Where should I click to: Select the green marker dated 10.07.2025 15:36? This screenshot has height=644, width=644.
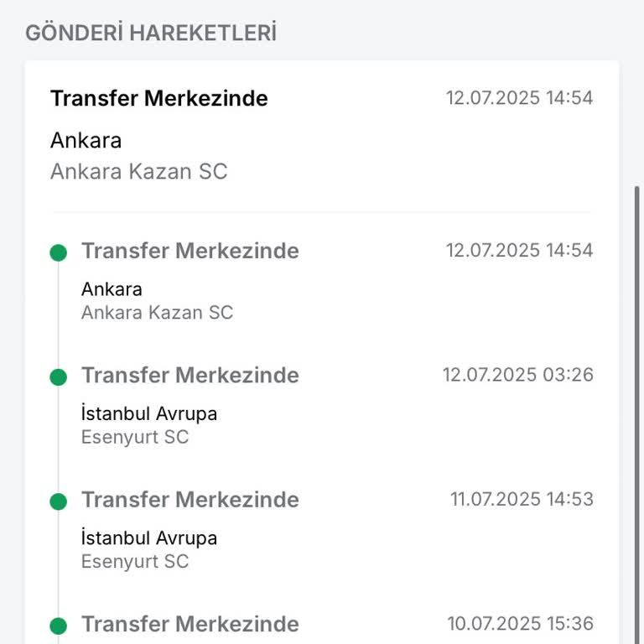tap(58, 626)
